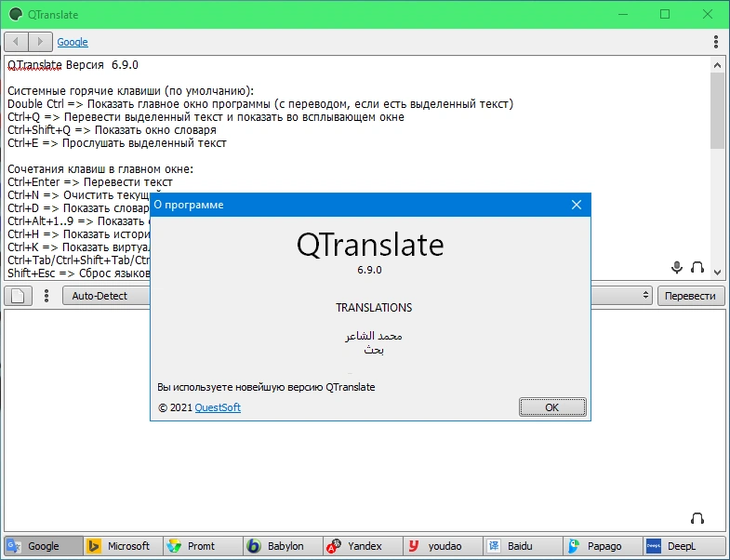This screenshot has height=560, width=730.
Task: Minimize the QTranslate window
Action: 623,15
